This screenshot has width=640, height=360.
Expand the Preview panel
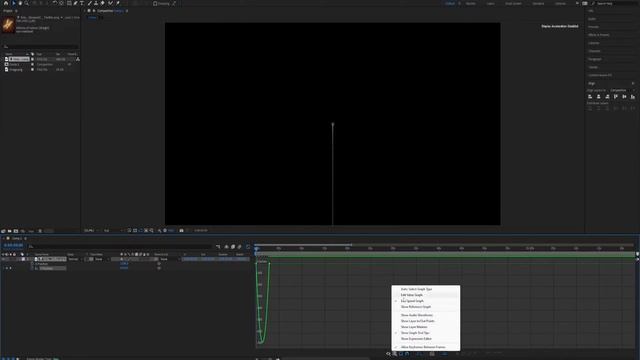click(593, 27)
